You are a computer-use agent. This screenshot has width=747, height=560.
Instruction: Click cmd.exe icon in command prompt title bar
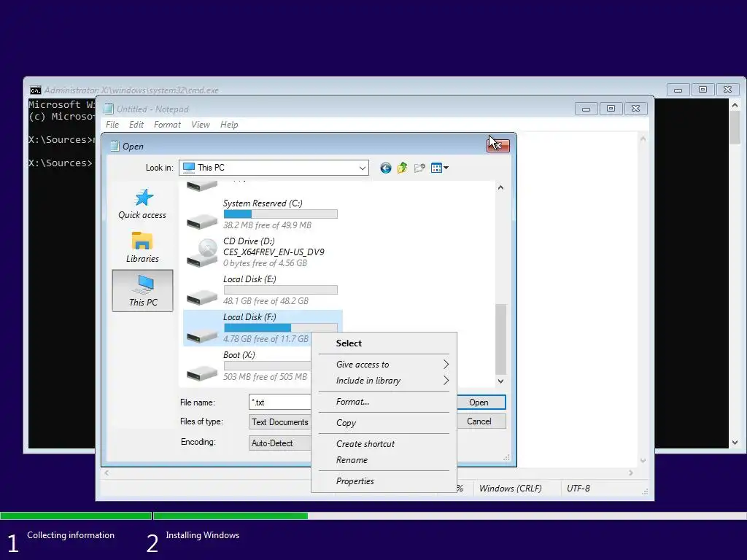tap(35, 90)
